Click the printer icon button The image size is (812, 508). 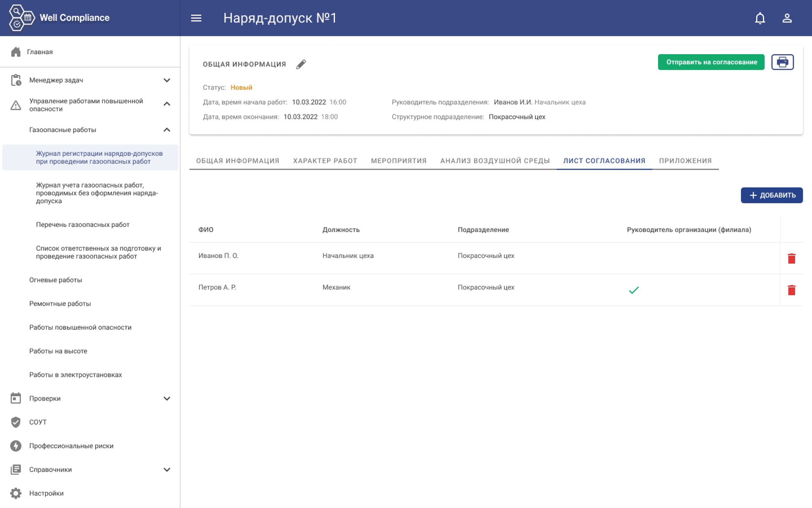(x=782, y=62)
